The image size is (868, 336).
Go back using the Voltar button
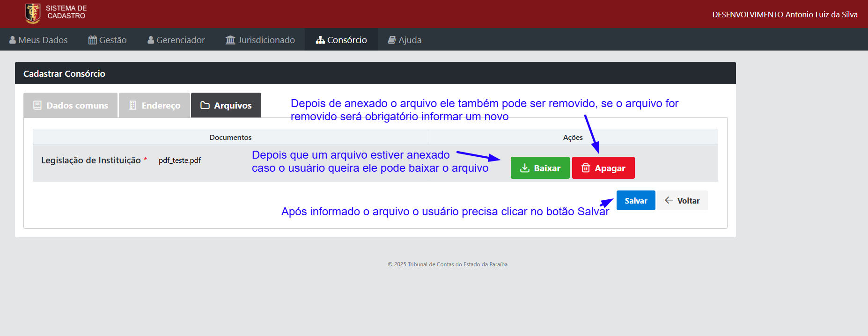tap(682, 200)
